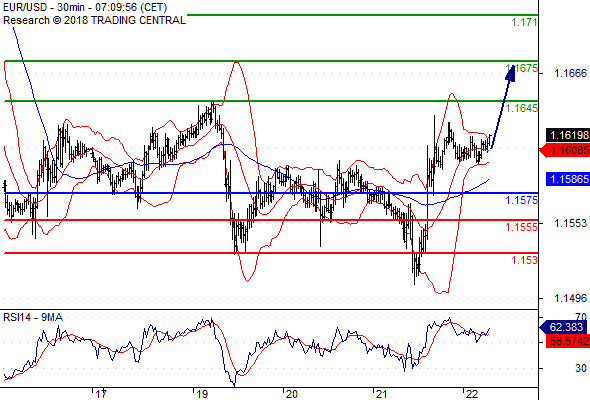Click date 21 on the time axis
The image size is (590, 400).
pyautogui.click(x=381, y=394)
